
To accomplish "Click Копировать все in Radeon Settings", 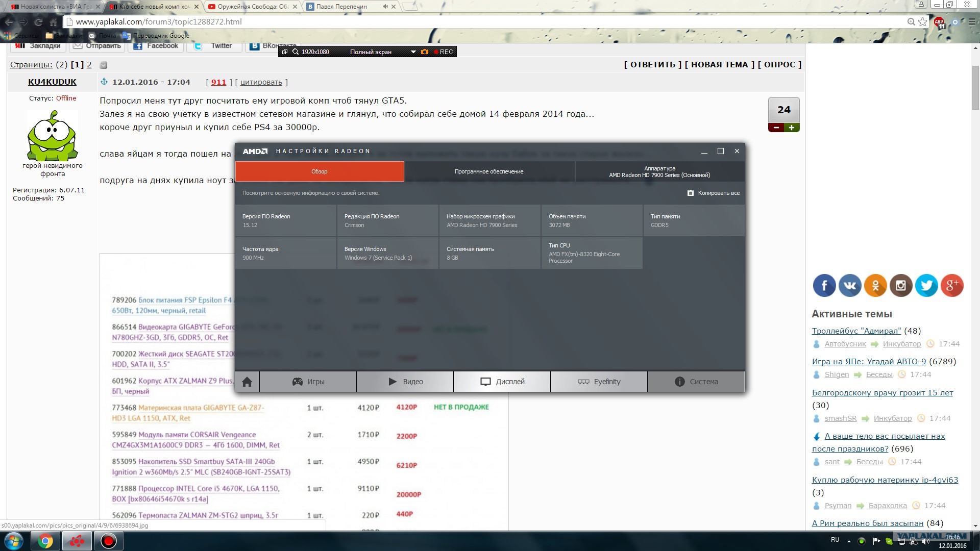I will [x=714, y=193].
